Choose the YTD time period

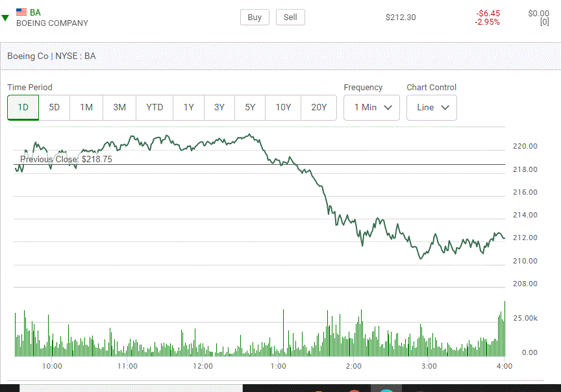click(x=155, y=107)
